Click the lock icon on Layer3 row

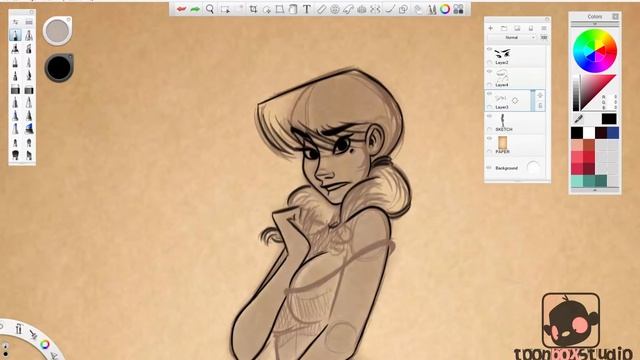[x=540, y=95]
